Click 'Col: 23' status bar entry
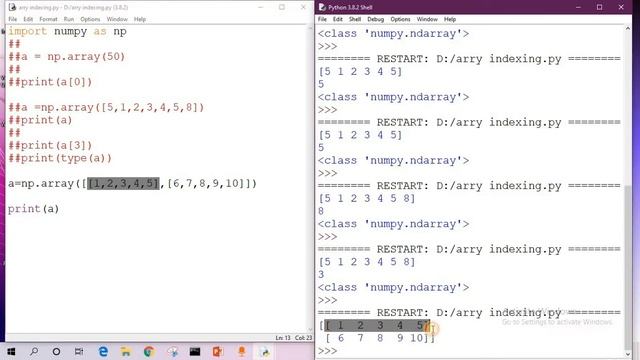The height and width of the screenshot is (360, 640). (303, 338)
